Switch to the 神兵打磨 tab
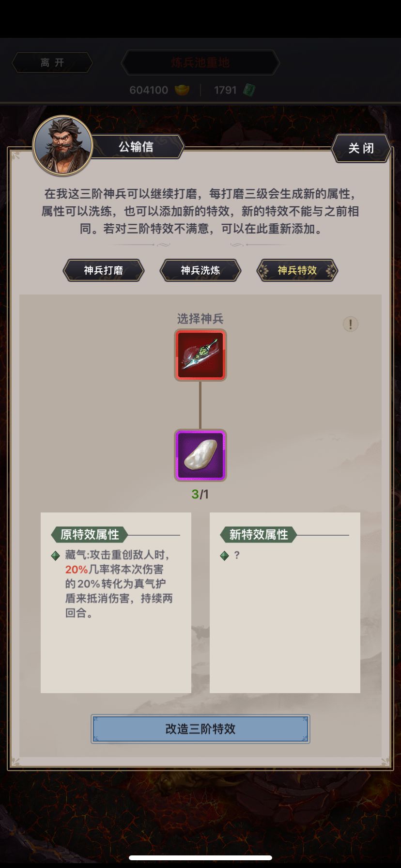401x868 pixels. (x=104, y=270)
